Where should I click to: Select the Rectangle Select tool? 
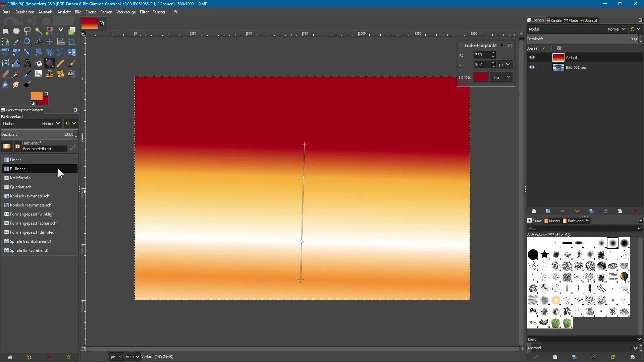pyautogui.click(x=5, y=31)
